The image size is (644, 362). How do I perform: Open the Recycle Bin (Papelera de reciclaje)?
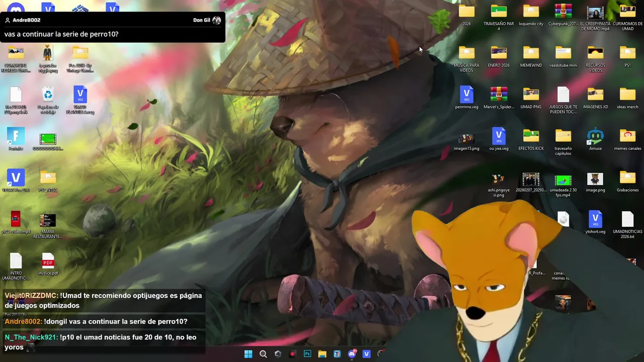tap(48, 100)
